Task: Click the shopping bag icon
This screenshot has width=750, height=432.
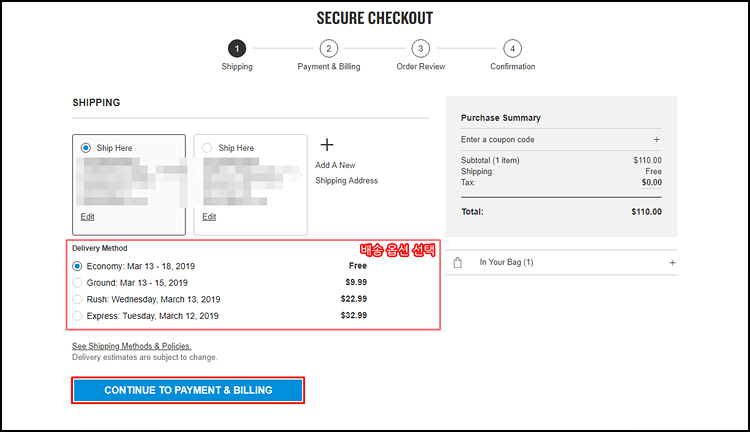Action: point(458,263)
